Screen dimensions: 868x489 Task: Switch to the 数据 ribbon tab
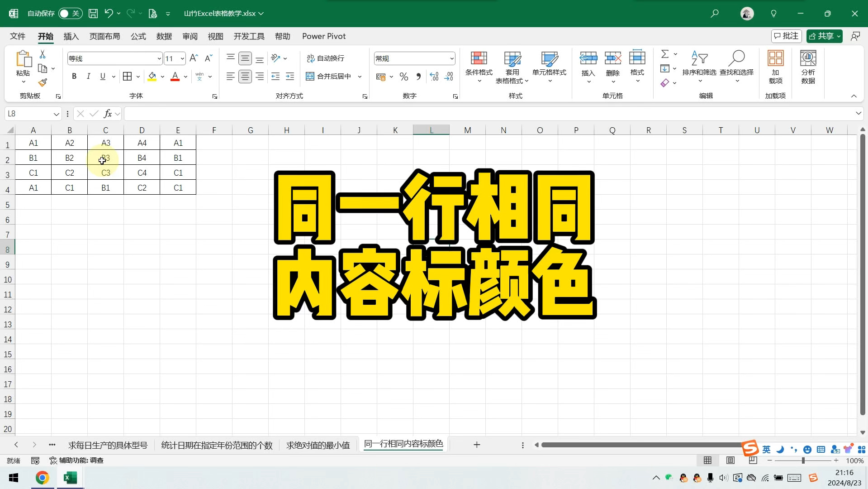point(164,36)
